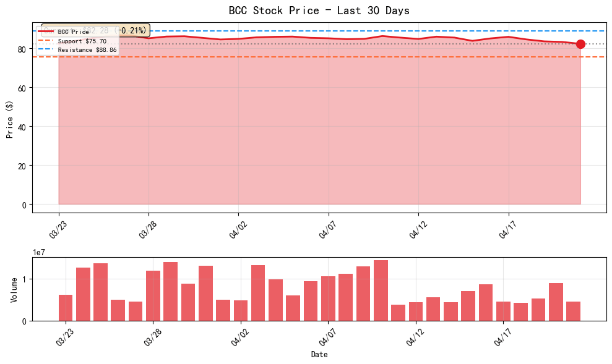Click the current price annotation box

(x=96, y=30)
